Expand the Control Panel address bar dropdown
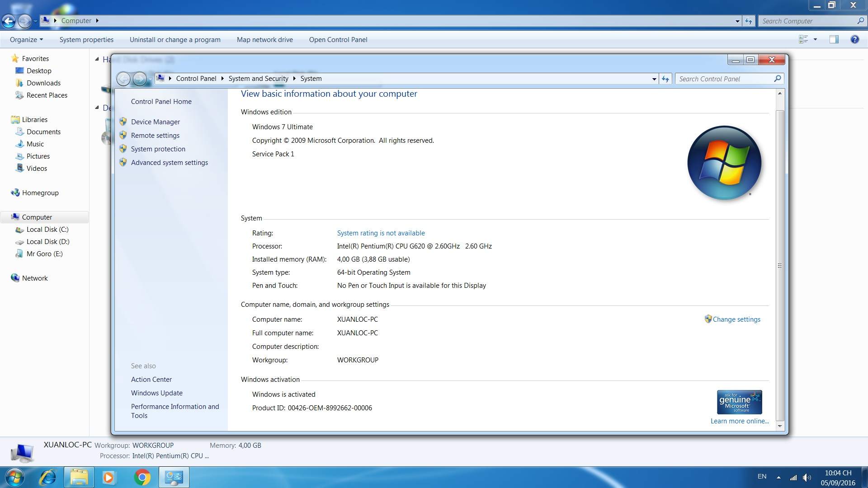The width and height of the screenshot is (868, 488). point(654,79)
